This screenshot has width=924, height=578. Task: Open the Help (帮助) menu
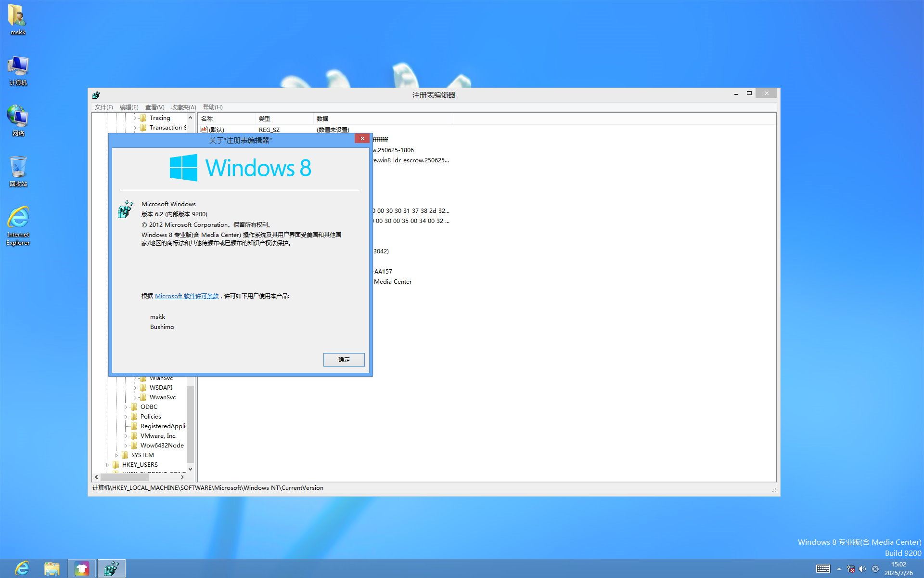click(212, 107)
